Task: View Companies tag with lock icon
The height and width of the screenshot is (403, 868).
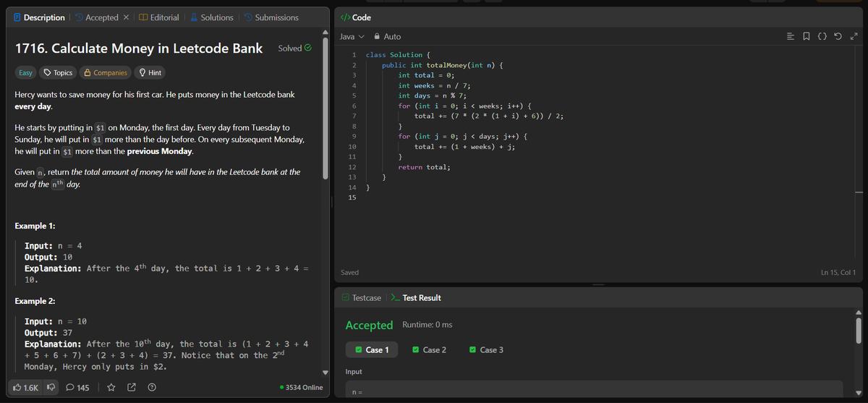Action: (x=105, y=72)
